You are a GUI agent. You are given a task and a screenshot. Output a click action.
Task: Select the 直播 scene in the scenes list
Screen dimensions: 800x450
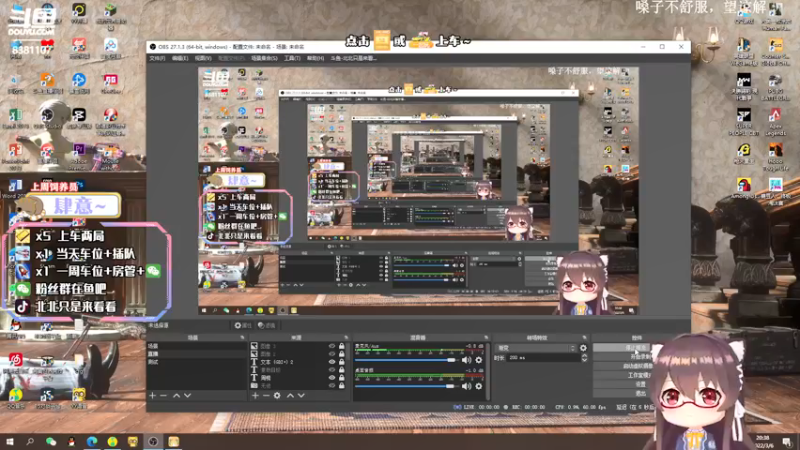click(x=196, y=354)
